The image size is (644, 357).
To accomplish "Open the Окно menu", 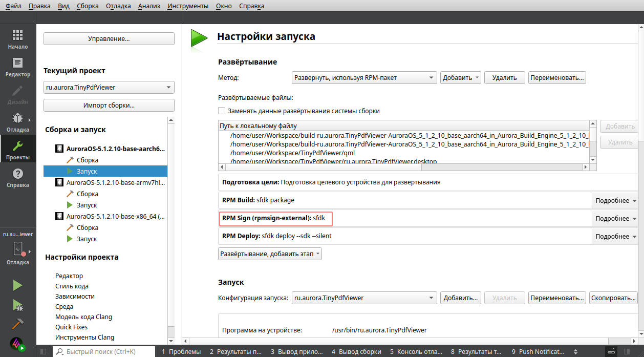I will coord(224,6).
